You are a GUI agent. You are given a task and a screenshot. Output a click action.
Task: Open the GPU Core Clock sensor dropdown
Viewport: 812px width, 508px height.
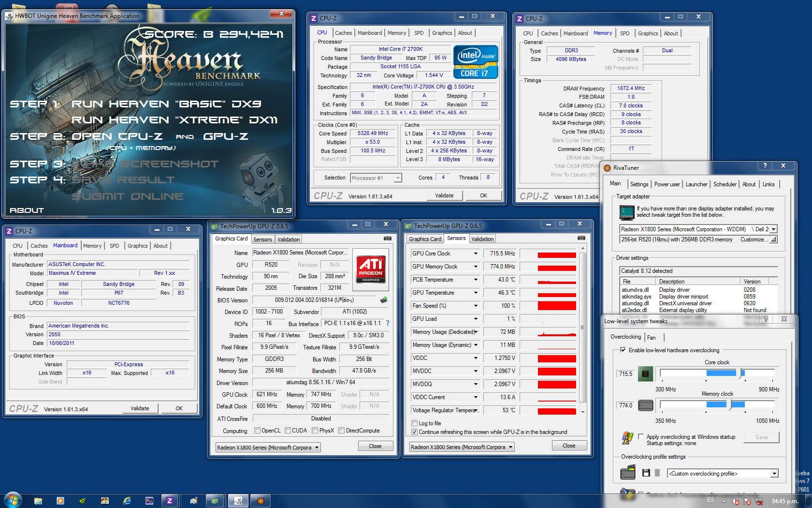click(x=476, y=254)
